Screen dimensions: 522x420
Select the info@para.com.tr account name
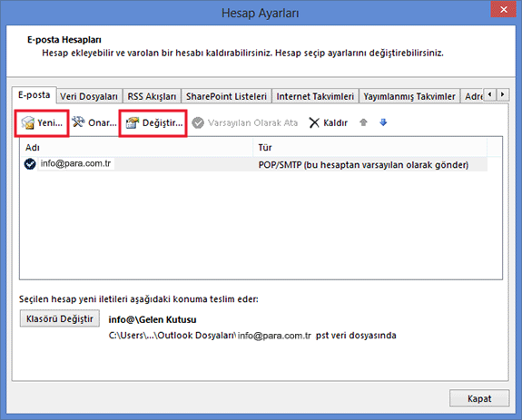(75, 163)
